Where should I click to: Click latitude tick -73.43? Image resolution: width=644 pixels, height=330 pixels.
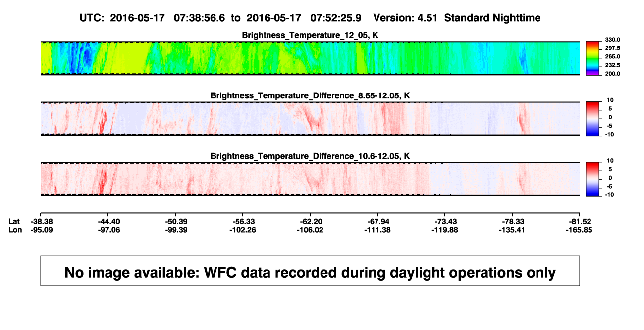(446, 221)
